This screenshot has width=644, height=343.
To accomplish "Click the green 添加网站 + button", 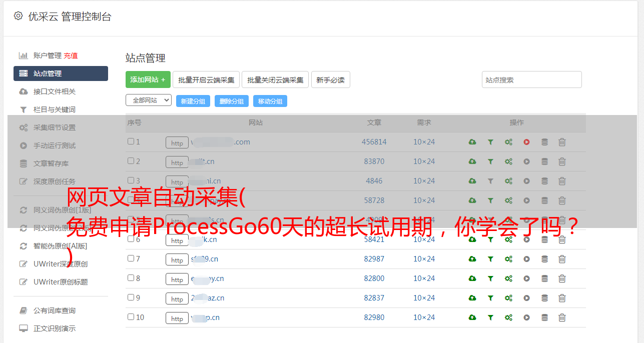I will click(148, 79).
